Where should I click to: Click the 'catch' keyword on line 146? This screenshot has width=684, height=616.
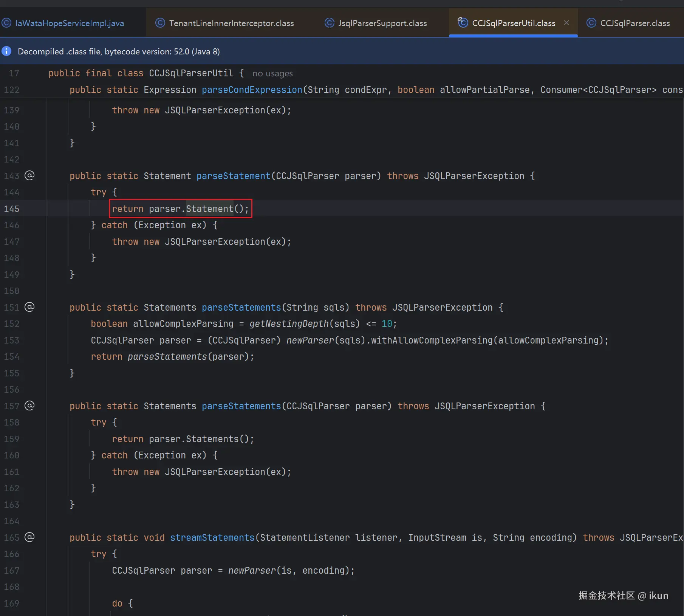(115, 225)
